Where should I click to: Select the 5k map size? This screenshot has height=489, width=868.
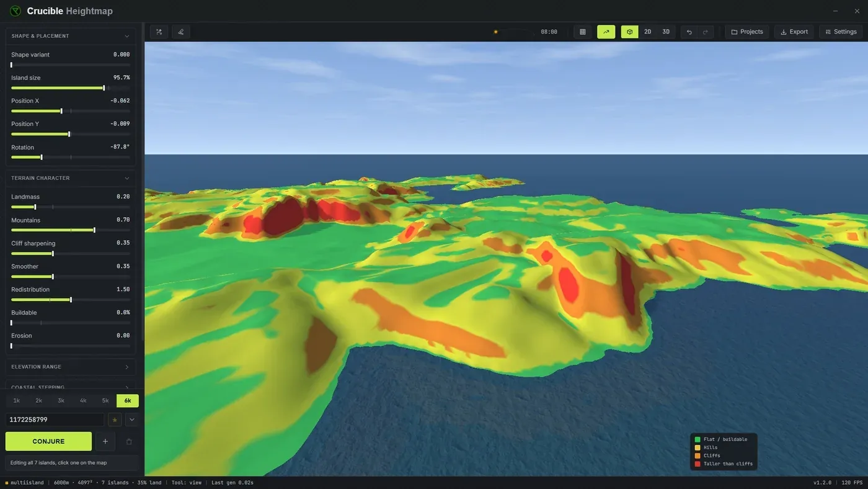105,401
